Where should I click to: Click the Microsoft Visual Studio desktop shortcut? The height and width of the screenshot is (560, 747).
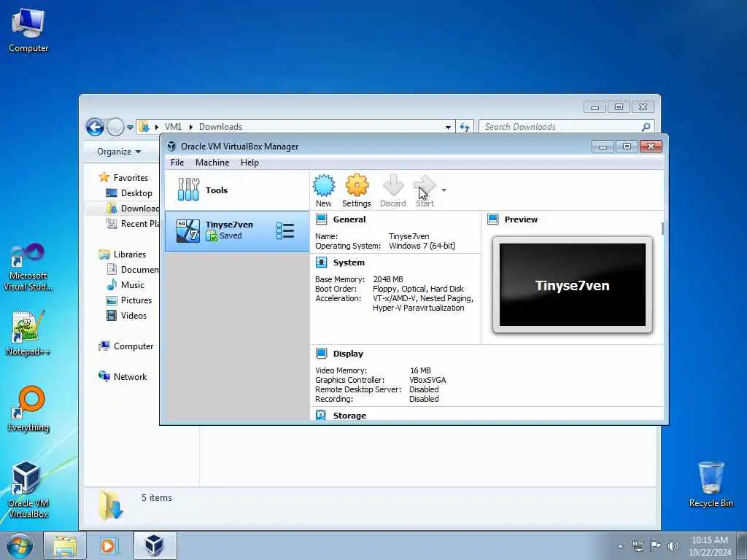(28, 267)
